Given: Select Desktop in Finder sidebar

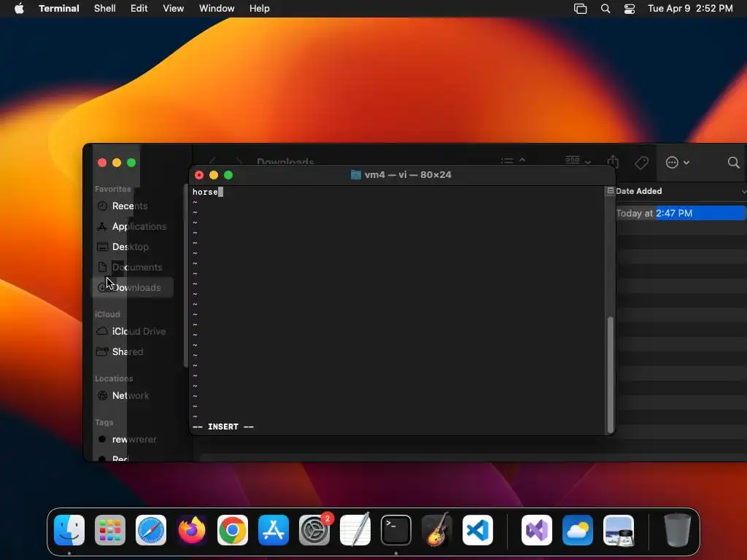Looking at the screenshot, I should click(x=133, y=246).
